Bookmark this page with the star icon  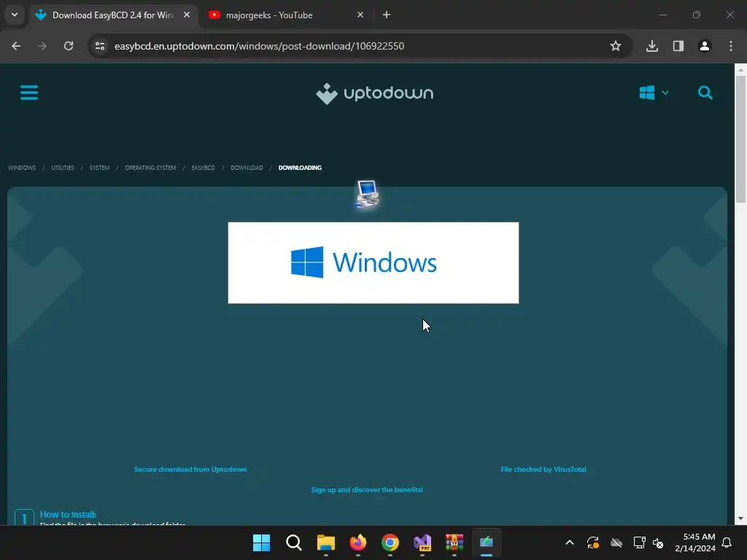616,46
